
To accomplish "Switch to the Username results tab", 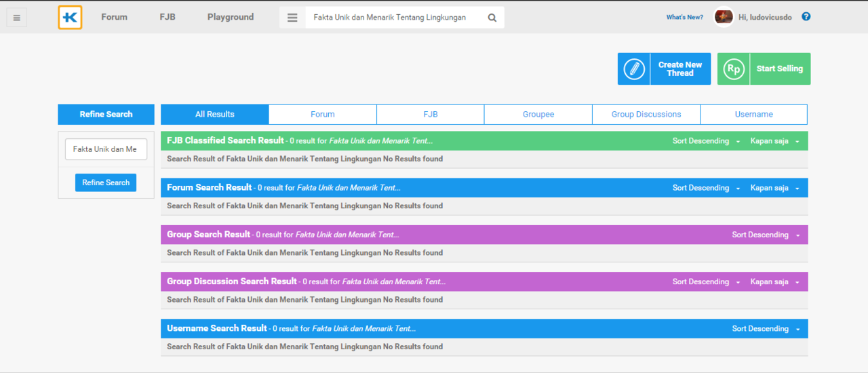I will click(754, 115).
